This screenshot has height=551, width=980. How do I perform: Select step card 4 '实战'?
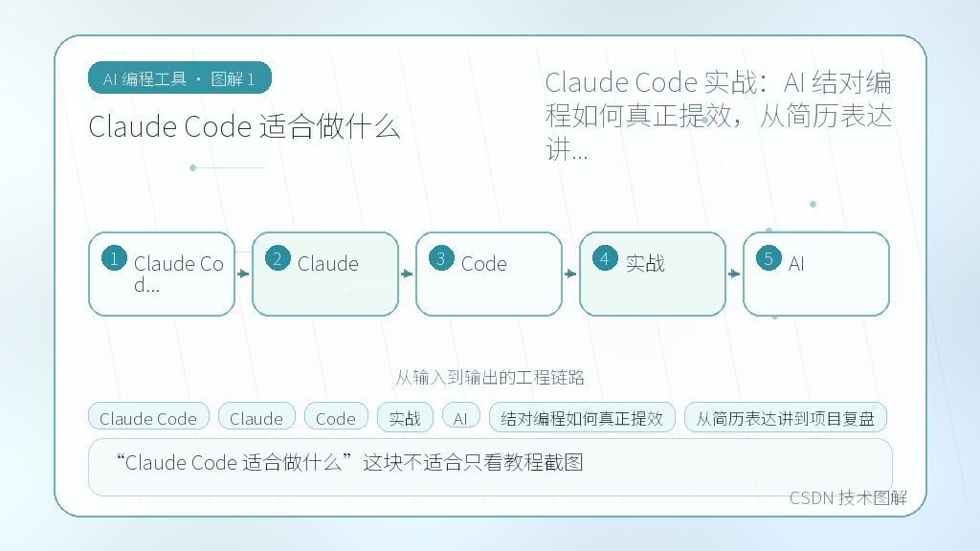click(x=653, y=274)
